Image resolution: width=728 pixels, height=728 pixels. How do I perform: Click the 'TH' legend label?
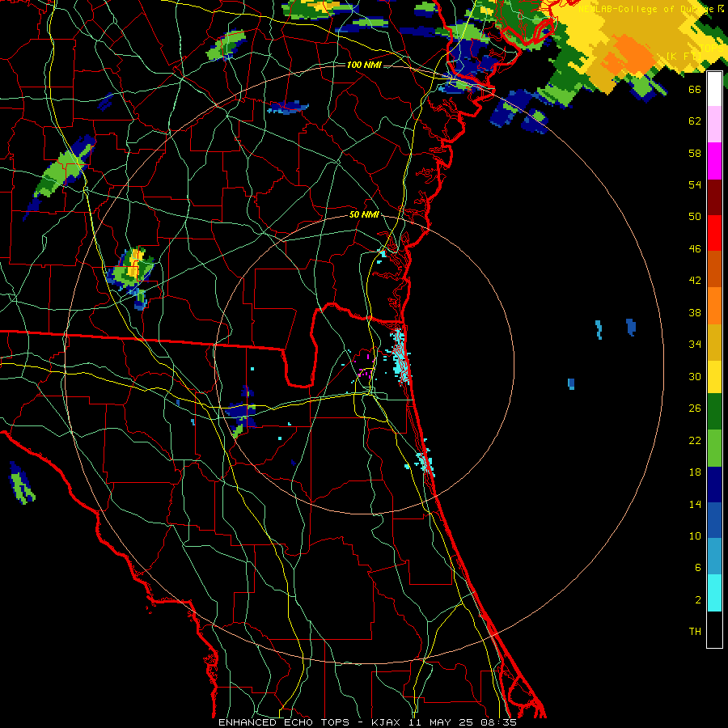click(695, 631)
